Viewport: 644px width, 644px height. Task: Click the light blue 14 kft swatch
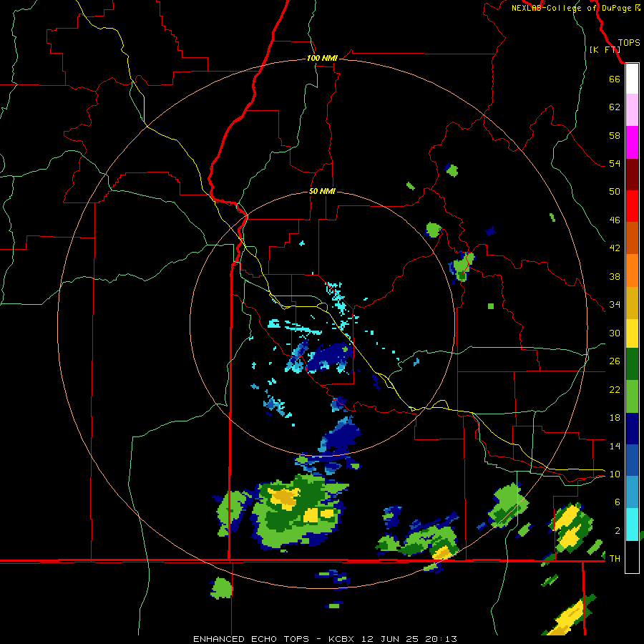632,492
